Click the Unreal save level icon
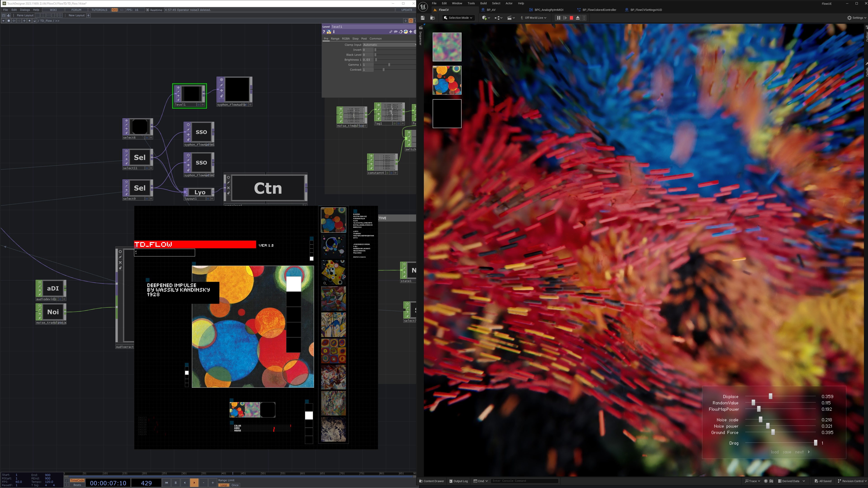 (x=422, y=18)
